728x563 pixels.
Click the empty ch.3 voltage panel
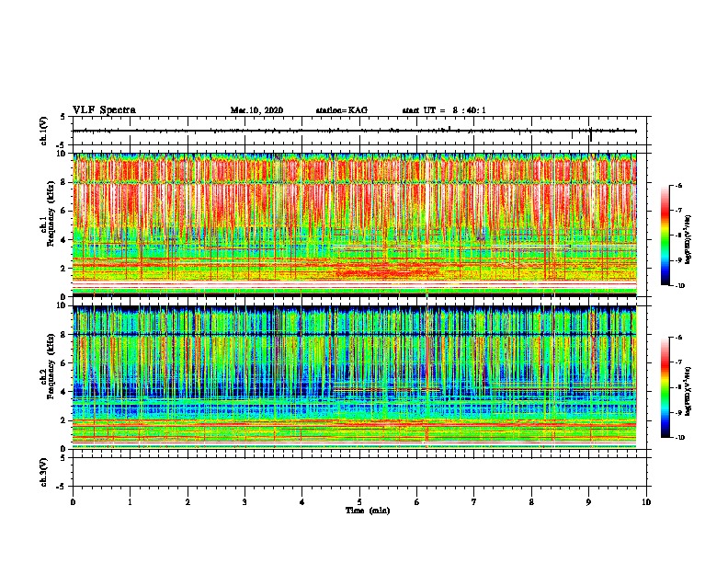359,472
